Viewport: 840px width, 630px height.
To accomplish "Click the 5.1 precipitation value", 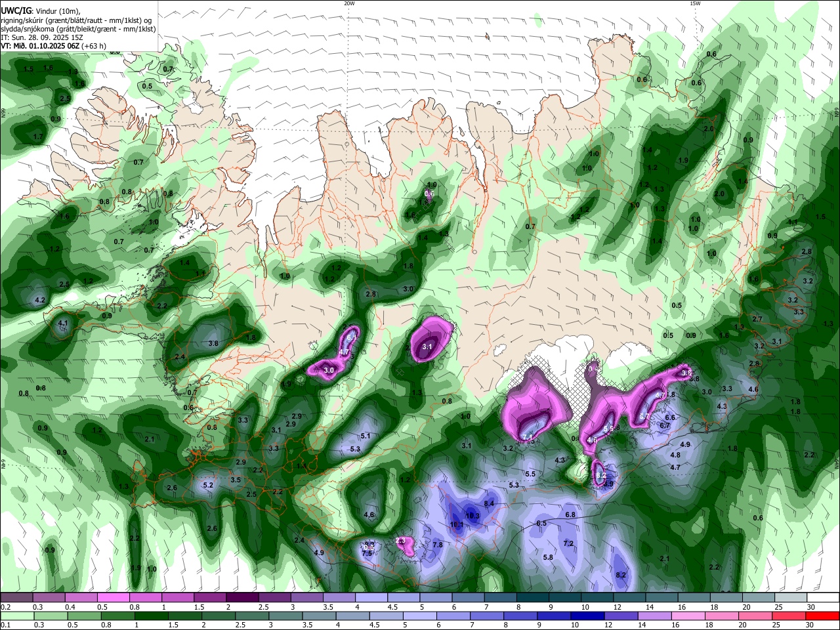I will pyautogui.click(x=366, y=436).
